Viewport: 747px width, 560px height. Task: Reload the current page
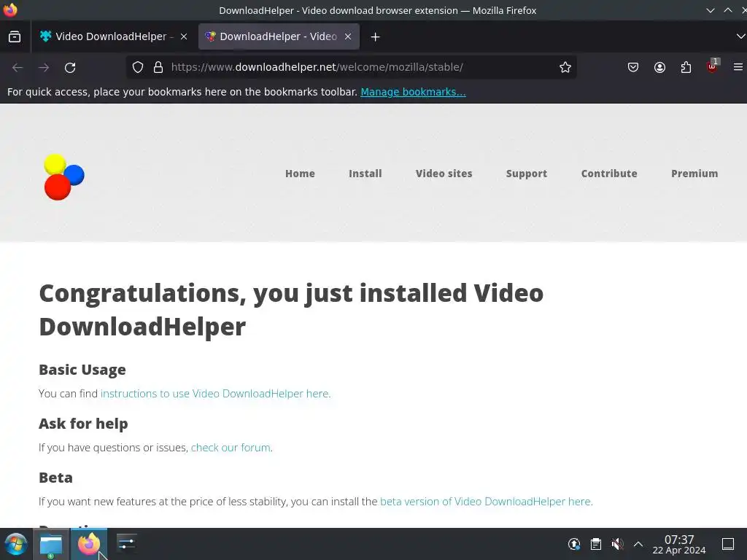70,68
